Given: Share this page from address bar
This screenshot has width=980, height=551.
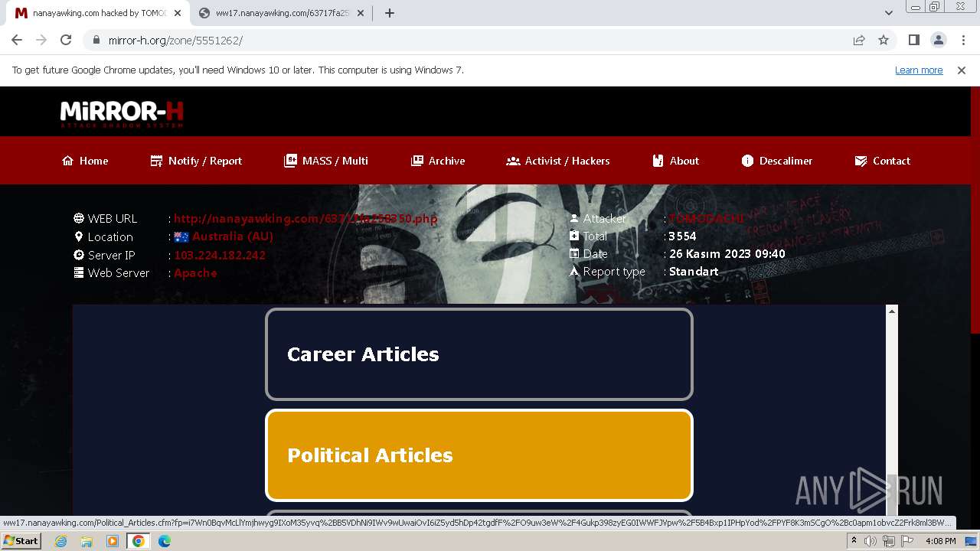Looking at the screenshot, I should click(x=859, y=40).
